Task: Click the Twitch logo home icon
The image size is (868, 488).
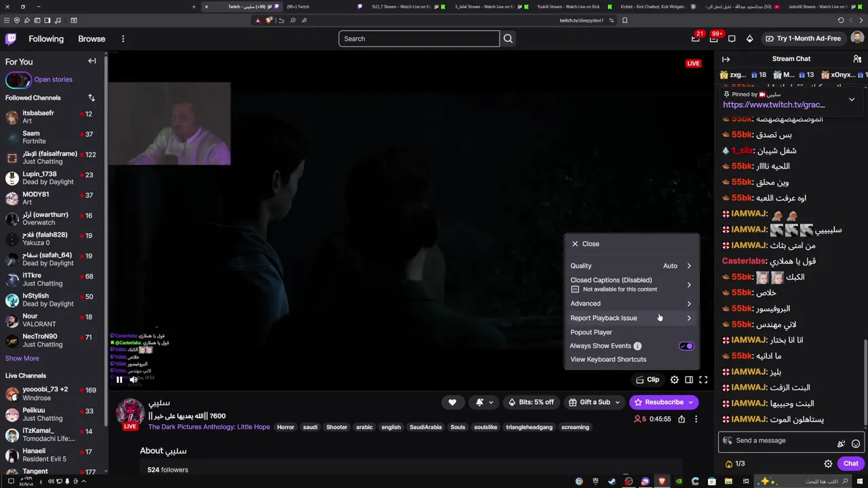Action: [x=11, y=39]
